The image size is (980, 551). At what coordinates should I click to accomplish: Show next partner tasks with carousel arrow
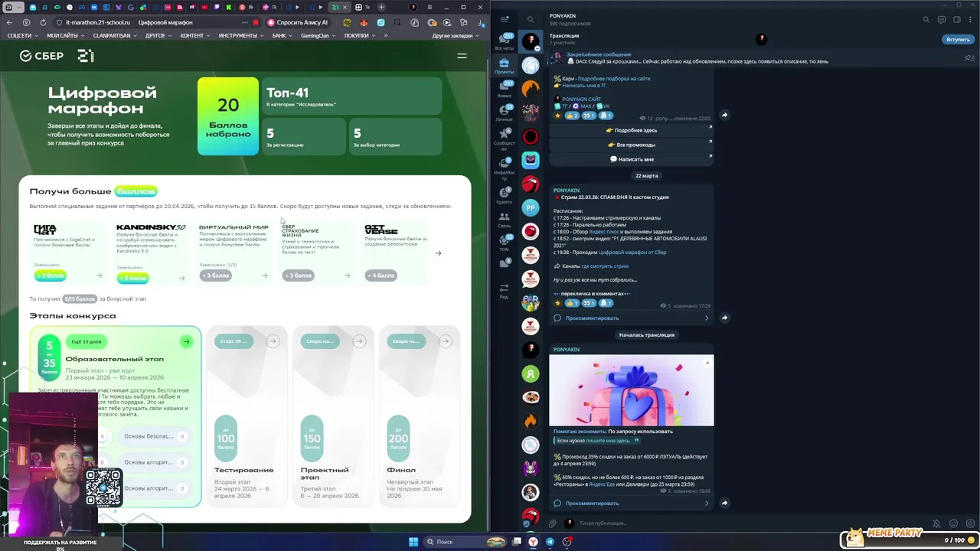pyautogui.click(x=438, y=253)
